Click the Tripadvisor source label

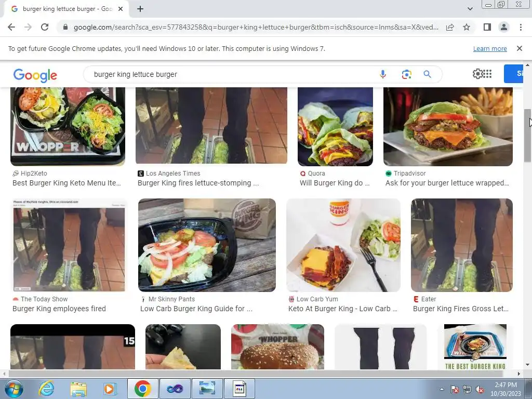[409, 174]
